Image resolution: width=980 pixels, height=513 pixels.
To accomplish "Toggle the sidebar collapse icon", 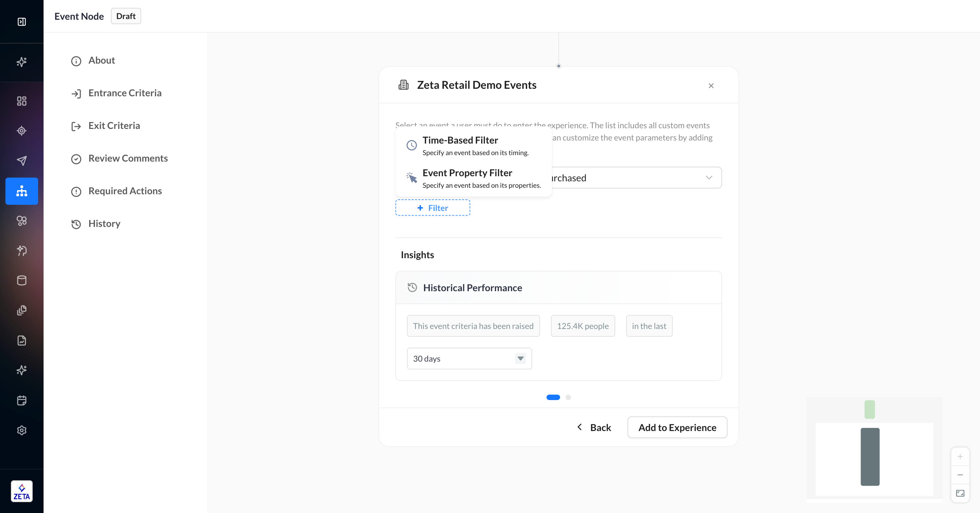I will pyautogui.click(x=22, y=22).
